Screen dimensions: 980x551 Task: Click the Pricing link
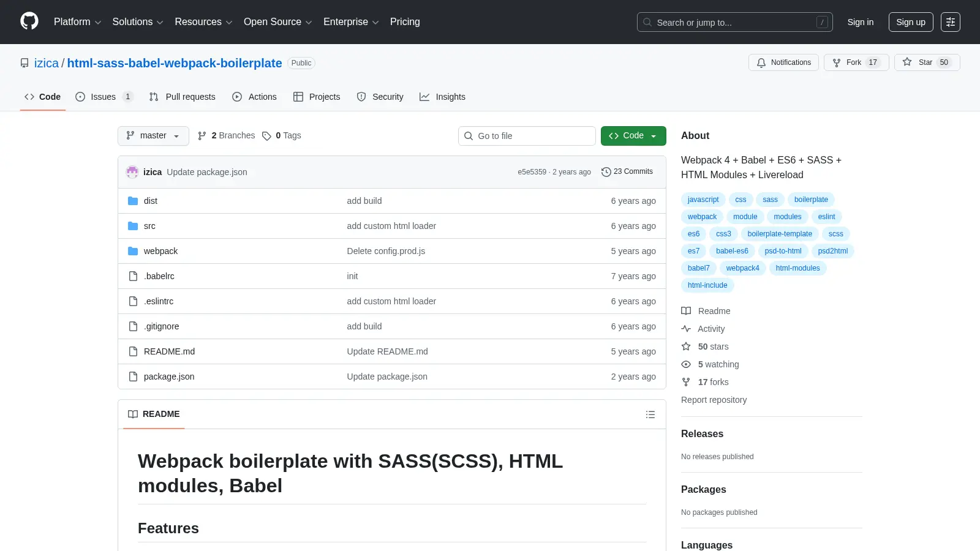[405, 22]
